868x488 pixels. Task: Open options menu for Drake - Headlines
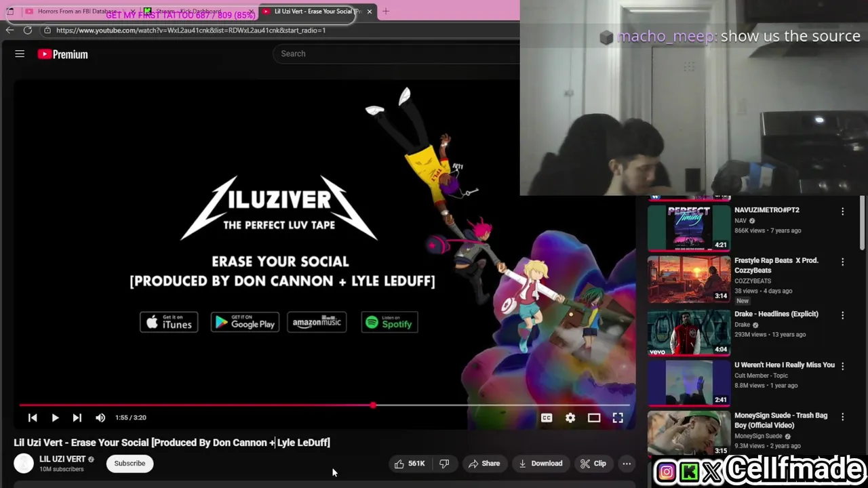(x=842, y=315)
